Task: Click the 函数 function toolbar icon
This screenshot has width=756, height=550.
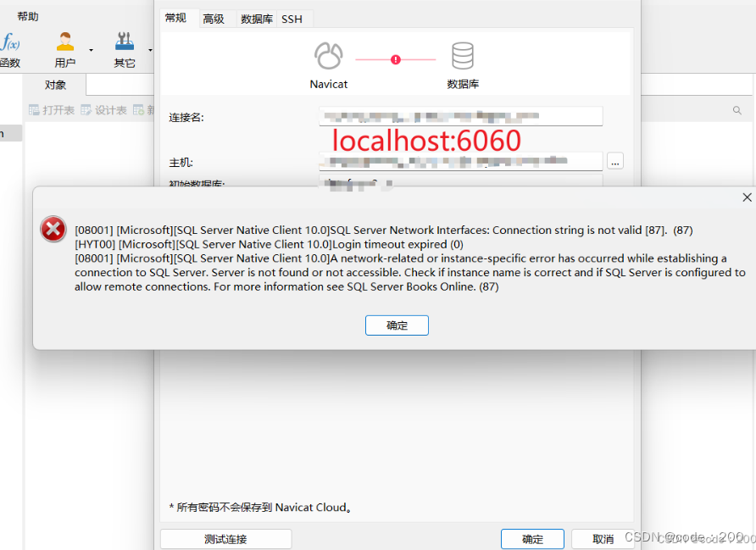Action: click(10, 50)
